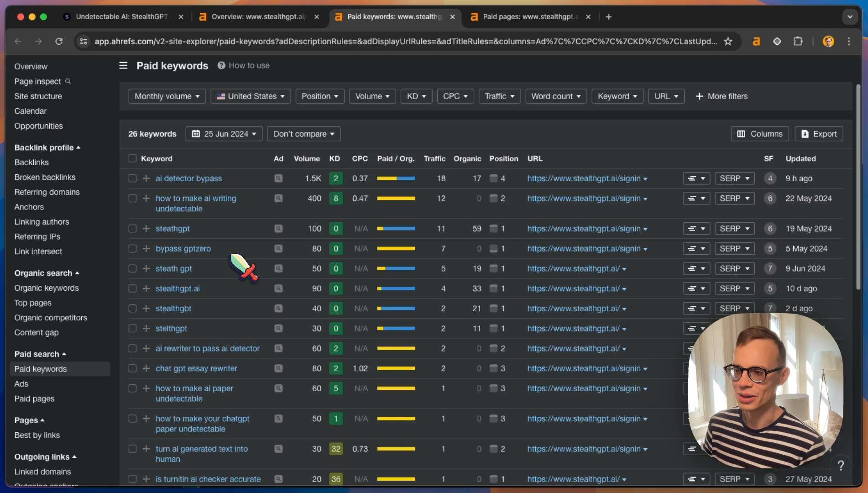Open the Chrome three-dot menu
868x493 pixels.
click(x=849, y=42)
